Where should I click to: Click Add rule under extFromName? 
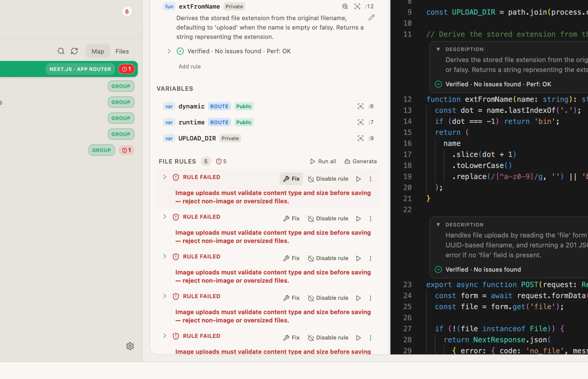[x=190, y=66]
